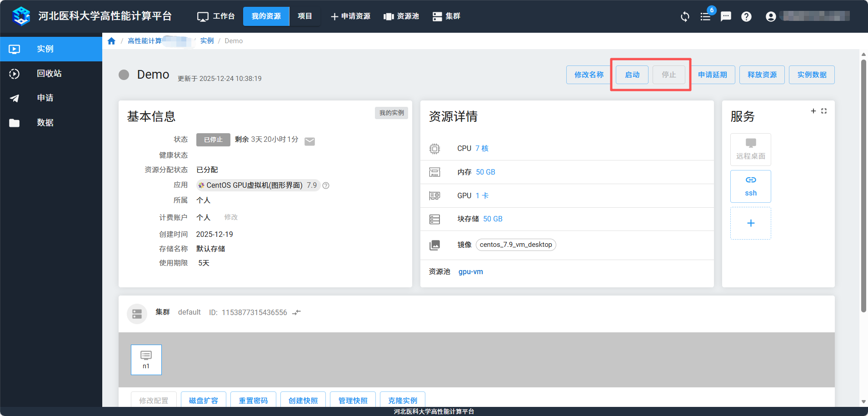The height and width of the screenshot is (416, 868).
Task: Click the help question mark icon
Action: click(746, 17)
